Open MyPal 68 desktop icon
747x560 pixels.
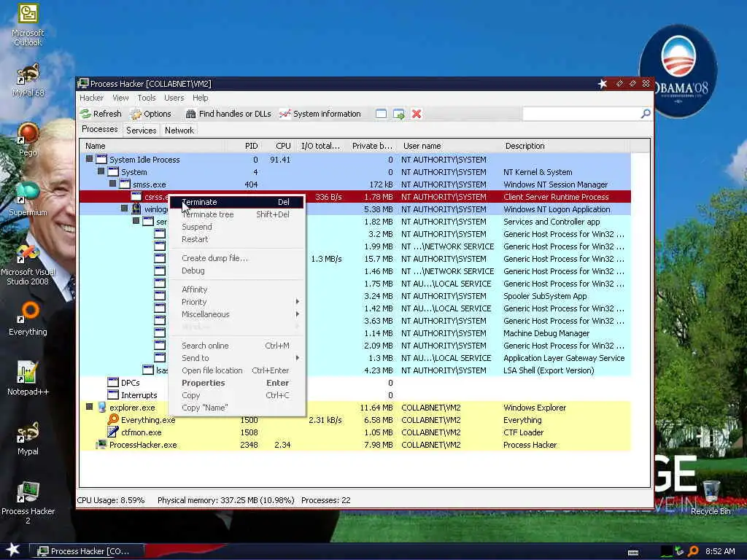click(28, 80)
